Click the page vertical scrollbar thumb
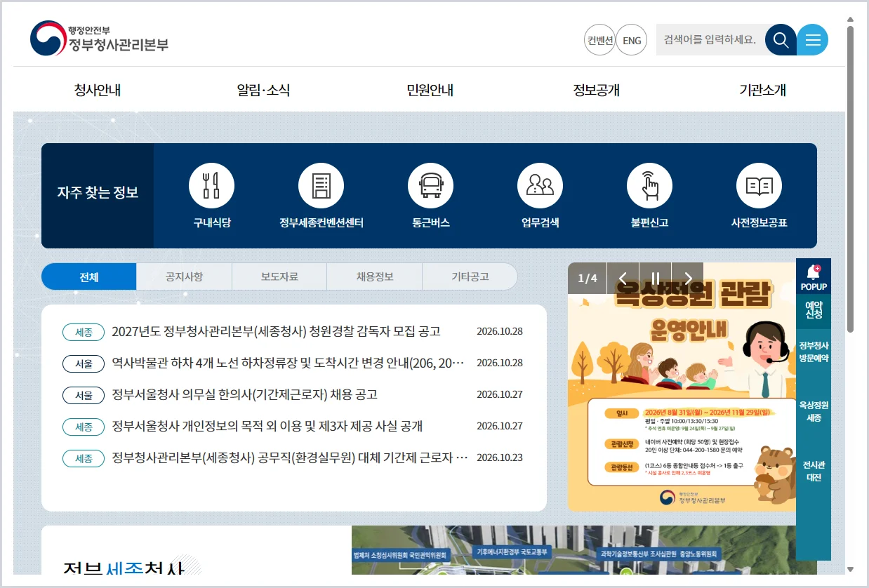This screenshot has width=869, height=588. click(x=851, y=178)
